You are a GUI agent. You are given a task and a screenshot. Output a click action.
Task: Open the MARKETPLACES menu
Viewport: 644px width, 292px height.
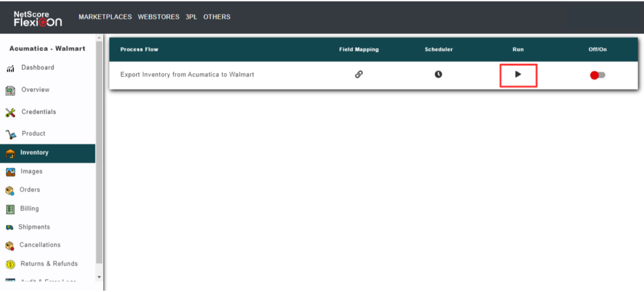[x=105, y=17]
